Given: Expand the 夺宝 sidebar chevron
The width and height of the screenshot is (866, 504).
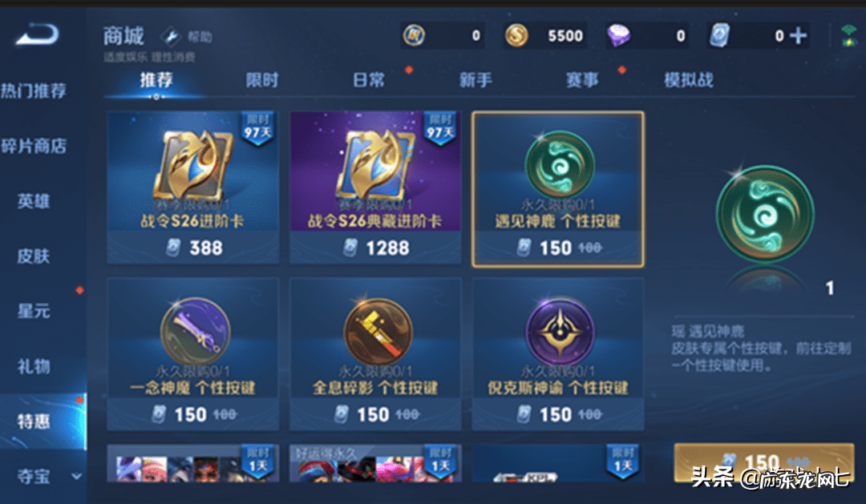Looking at the screenshot, I should point(77,476).
